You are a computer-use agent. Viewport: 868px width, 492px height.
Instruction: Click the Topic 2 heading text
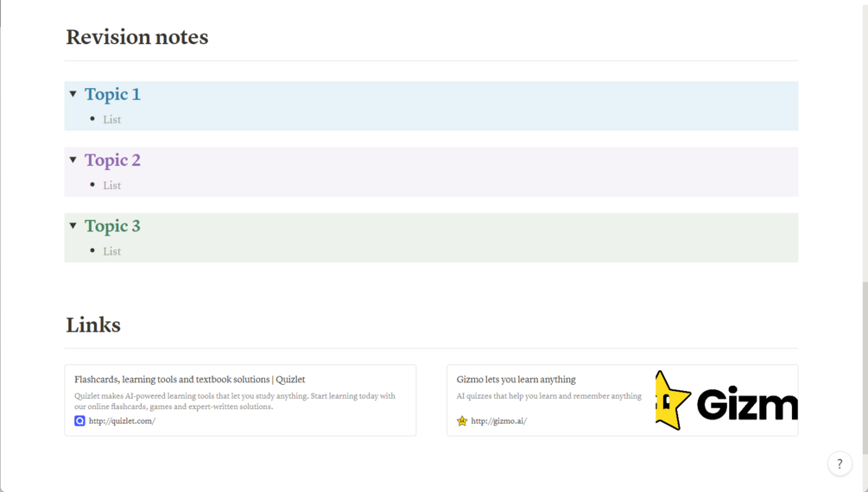click(112, 160)
